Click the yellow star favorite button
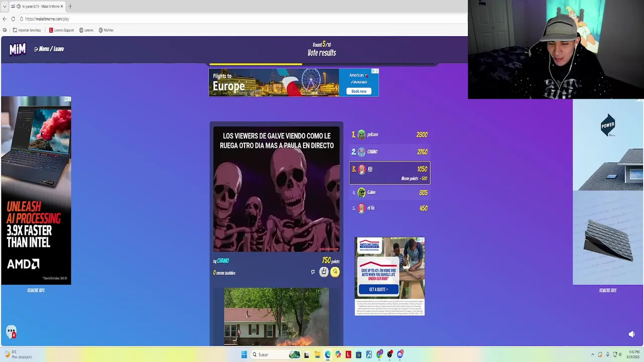 click(335, 272)
